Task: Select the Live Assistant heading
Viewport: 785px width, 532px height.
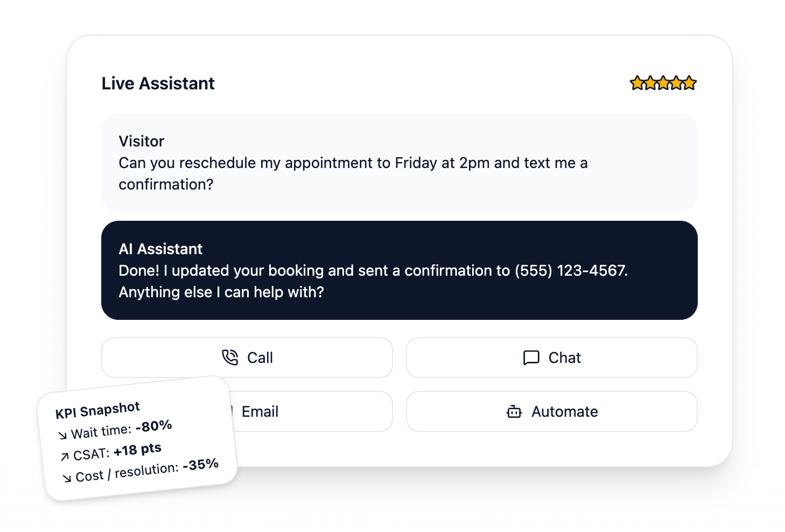Action: point(158,83)
